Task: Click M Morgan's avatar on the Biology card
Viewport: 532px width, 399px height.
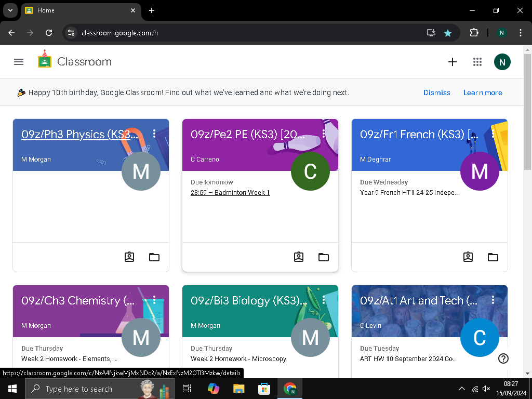Action: click(x=310, y=337)
